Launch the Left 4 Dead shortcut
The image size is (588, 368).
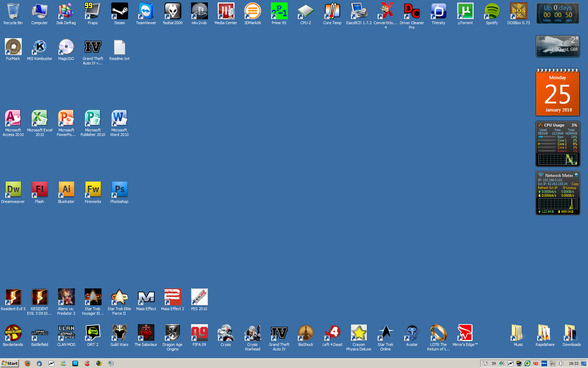(332, 333)
